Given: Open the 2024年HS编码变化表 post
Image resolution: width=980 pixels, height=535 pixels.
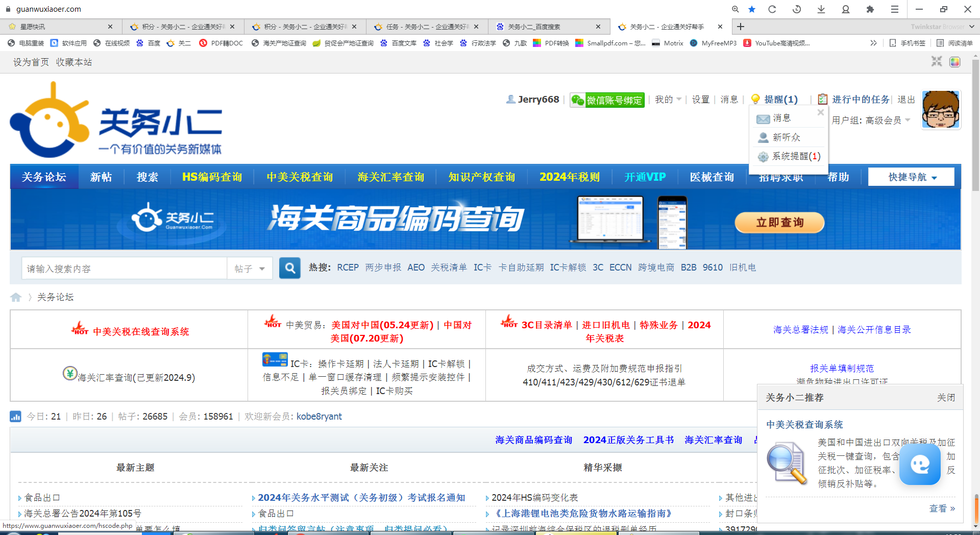Looking at the screenshot, I should (x=534, y=497).
